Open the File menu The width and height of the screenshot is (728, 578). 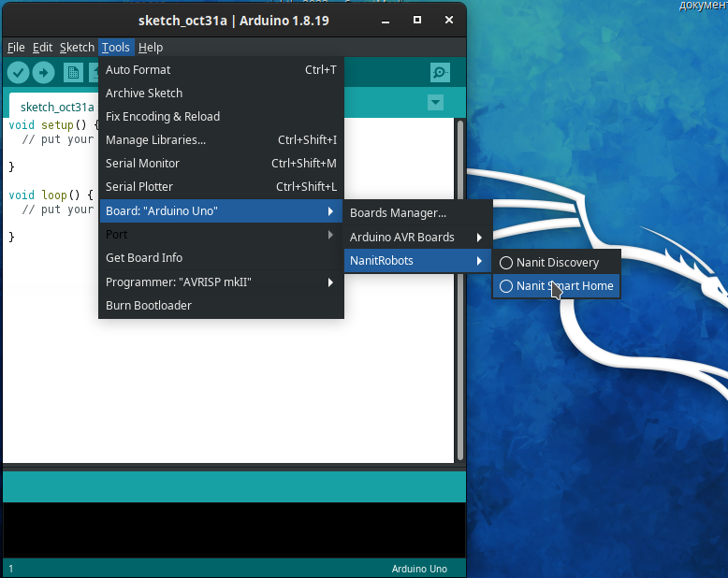16,48
